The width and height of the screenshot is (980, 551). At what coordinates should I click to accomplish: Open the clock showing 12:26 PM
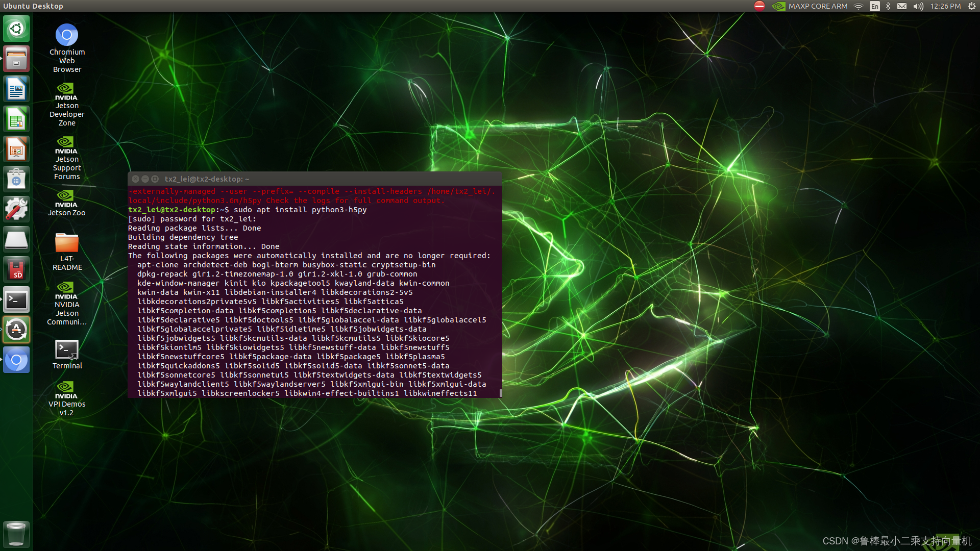945,6
